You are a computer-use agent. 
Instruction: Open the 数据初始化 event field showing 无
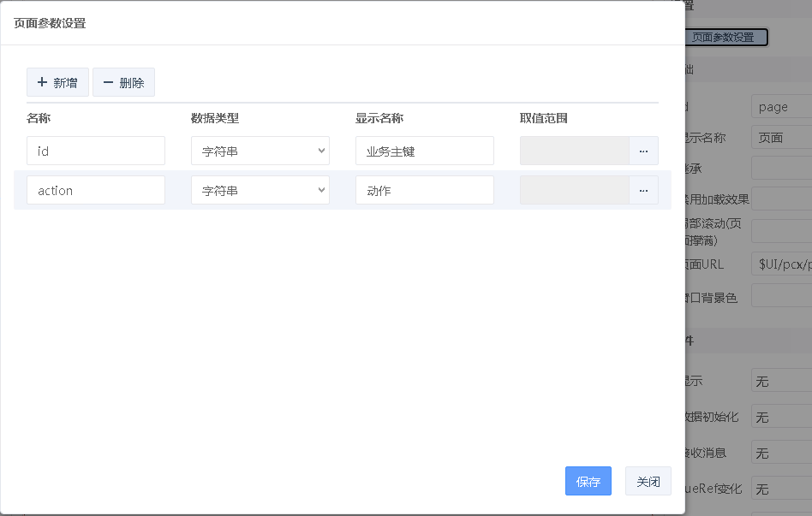(x=781, y=417)
